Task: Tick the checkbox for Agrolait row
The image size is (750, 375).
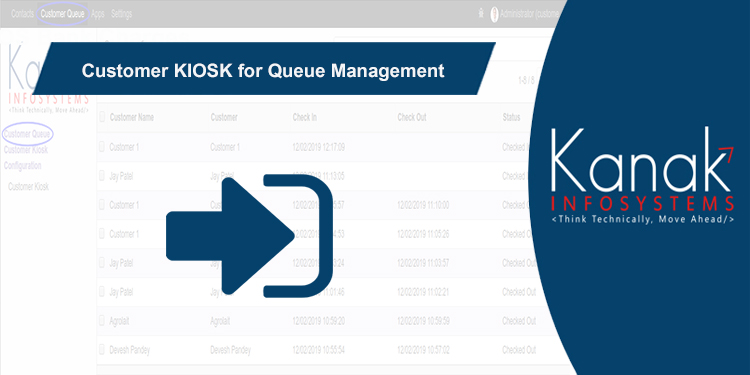Action: (102, 321)
